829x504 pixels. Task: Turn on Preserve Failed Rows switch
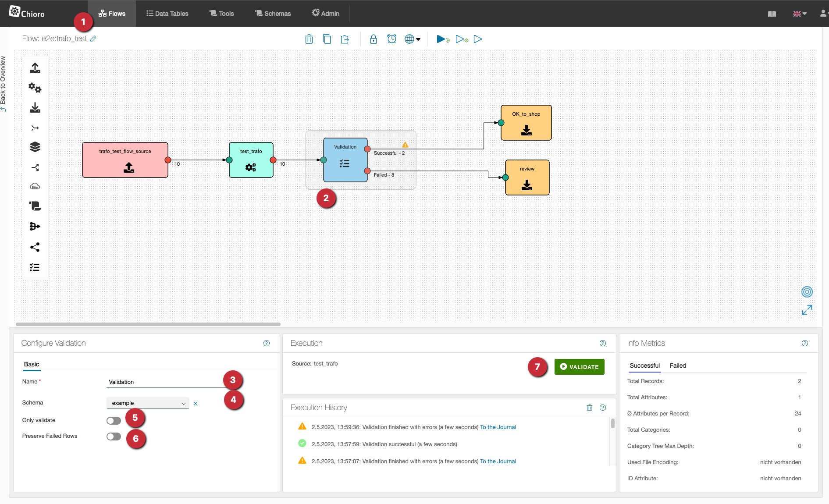pos(114,437)
